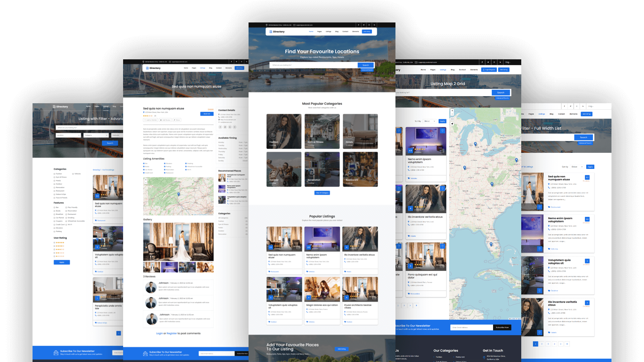Zoom in on the Listing Map 2 Grid map

point(452,111)
